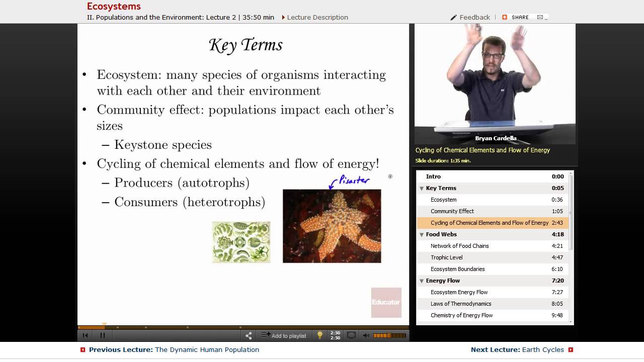Jump to the Trophic Level segment
This screenshot has width=644, height=362.
click(493, 257)
